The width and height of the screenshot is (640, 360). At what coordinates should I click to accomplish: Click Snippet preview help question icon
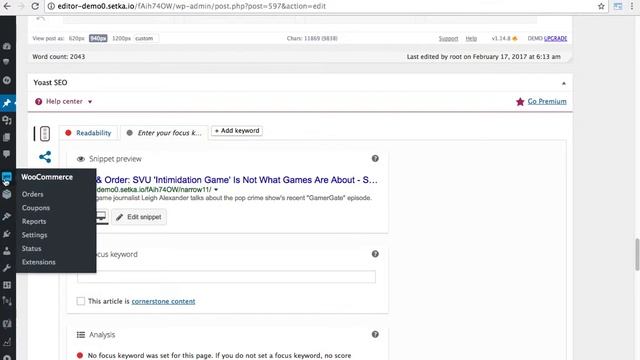[375, 158]
